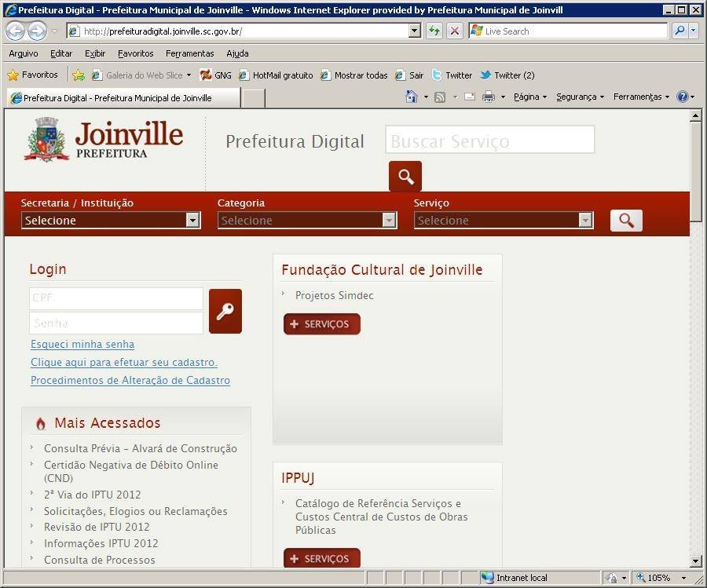The height and width of the screenshot is (588, 707).
Task: Click the Buscar Serviço search field
Action: pyautogui.click(x=490, y=140)
